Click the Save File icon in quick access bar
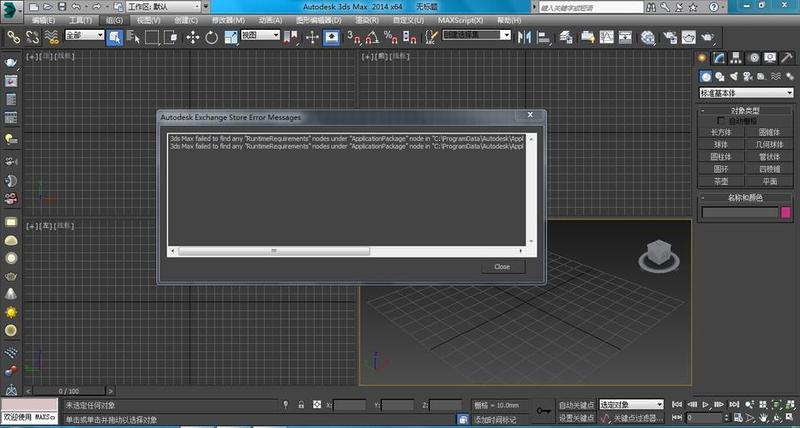The width and height of the screenshot is (800, 428). click(62, 7)
